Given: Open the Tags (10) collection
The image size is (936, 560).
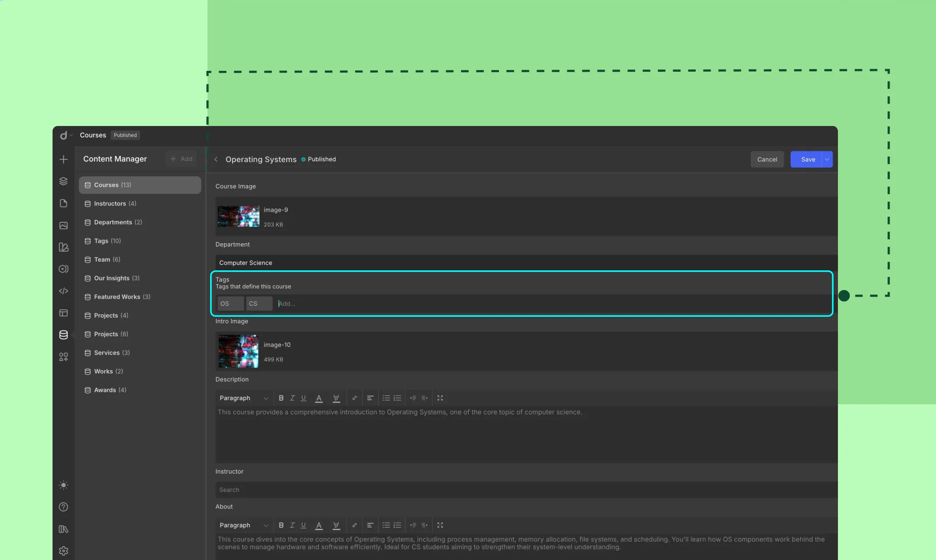Looking at the screenshot, I should (x=140, y=241).
